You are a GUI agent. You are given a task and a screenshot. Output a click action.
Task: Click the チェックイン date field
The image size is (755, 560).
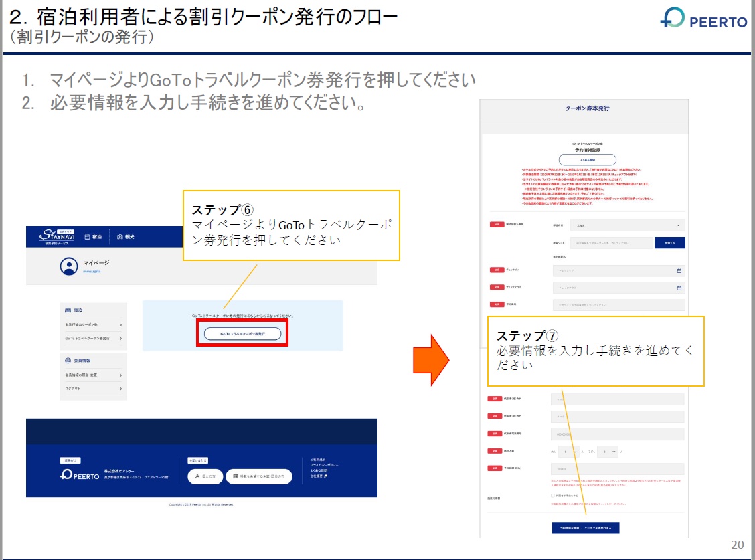(x=618, y=270)
